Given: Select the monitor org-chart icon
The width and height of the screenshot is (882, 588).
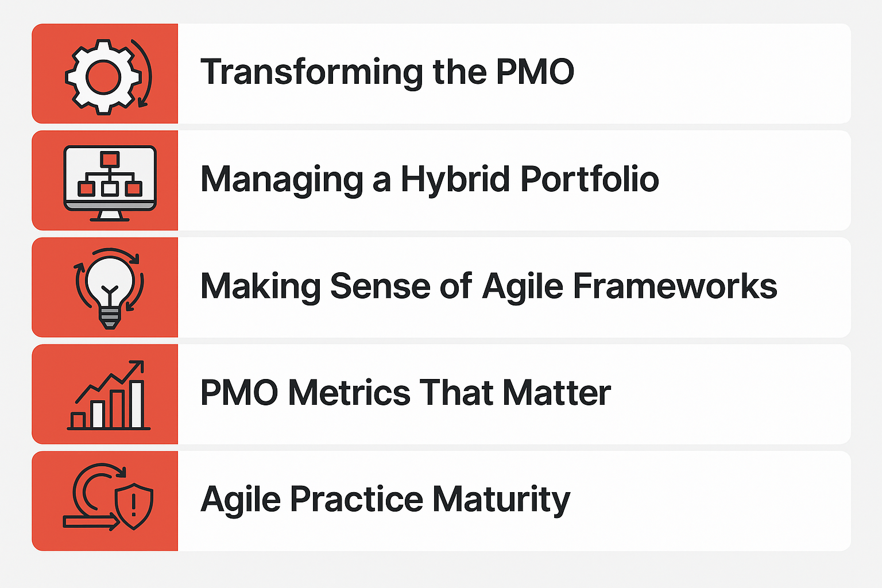Looking at the screenshot, I should click(110, 183).
